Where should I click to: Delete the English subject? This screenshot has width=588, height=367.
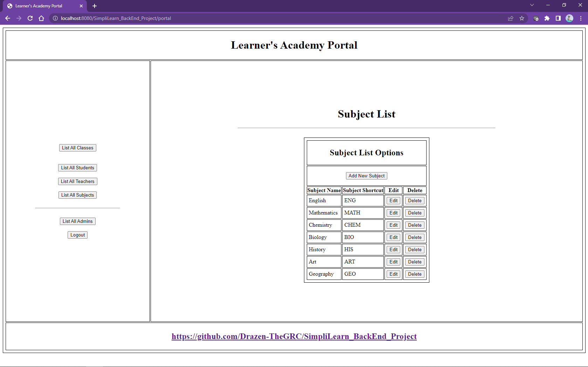415,201
